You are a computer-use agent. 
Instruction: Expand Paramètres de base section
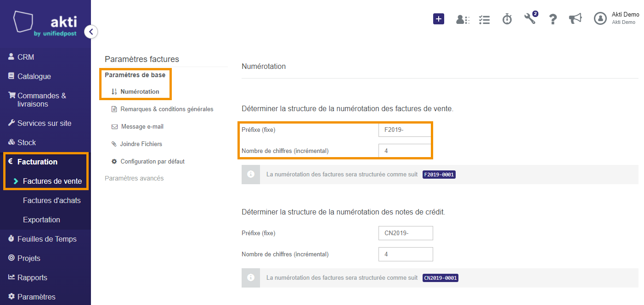tap(135, 75)
